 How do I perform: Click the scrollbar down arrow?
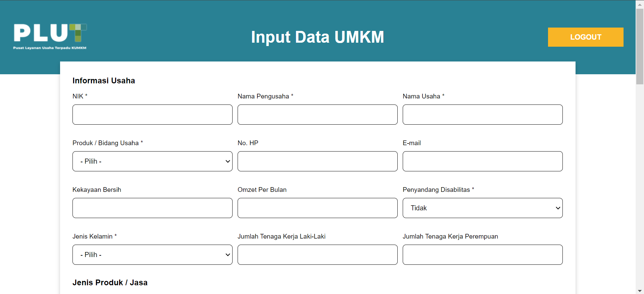coord(640,291)
